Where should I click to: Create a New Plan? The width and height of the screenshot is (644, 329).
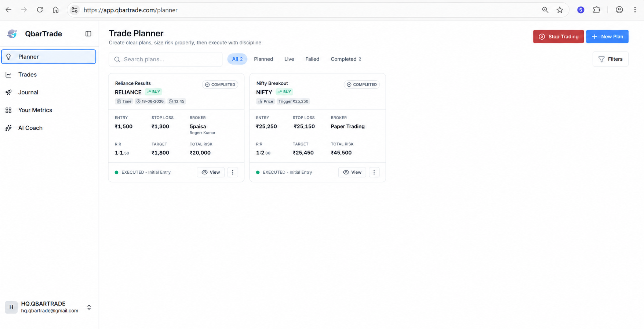607,36
